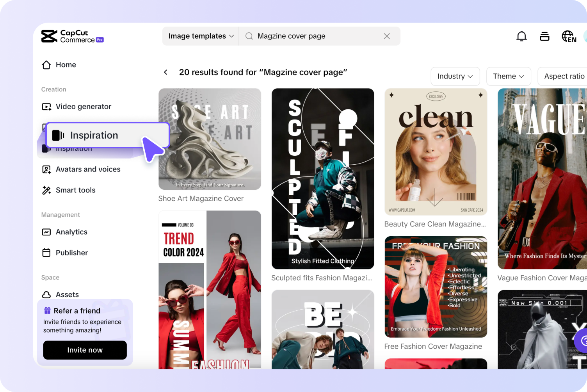The width and height of the screenshot is (587, 392).
Task: Select the Home icon in the sidebar
Action: pyautogui.click(x=46, y=65)
